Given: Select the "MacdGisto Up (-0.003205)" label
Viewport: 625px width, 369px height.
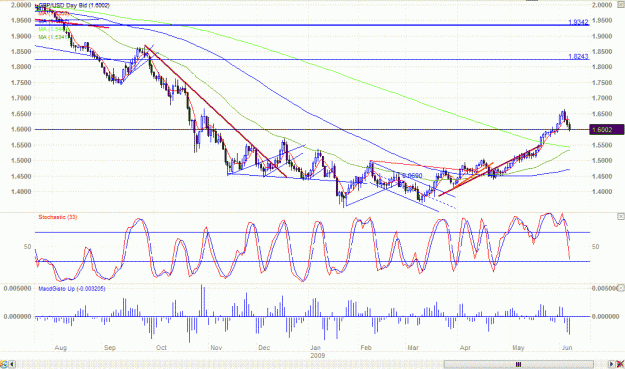Looking at the screenshot, I should [72, 289].
